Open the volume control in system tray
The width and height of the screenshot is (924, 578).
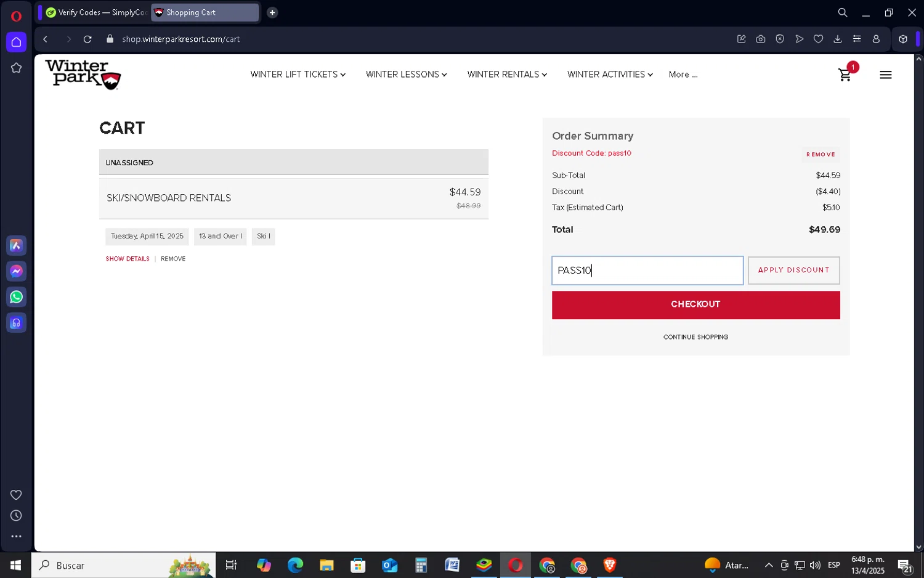[x=815, y=565]
